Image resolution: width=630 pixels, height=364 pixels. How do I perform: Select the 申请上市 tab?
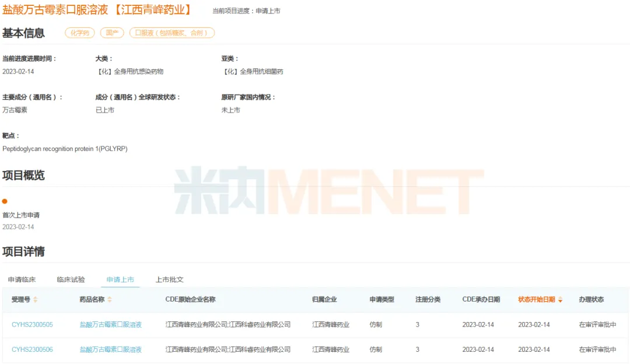pos(120,280)
